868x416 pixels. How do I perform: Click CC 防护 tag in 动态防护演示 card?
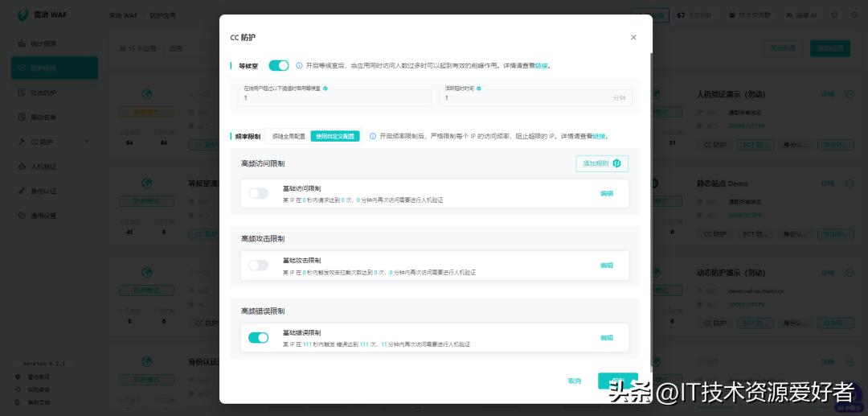(714, 323)
